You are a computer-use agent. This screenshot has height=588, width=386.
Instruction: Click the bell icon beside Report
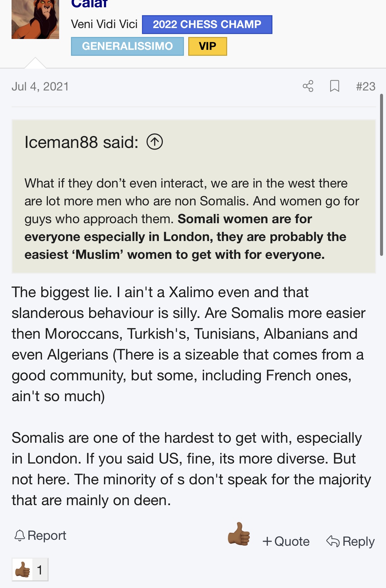[20, 536]
